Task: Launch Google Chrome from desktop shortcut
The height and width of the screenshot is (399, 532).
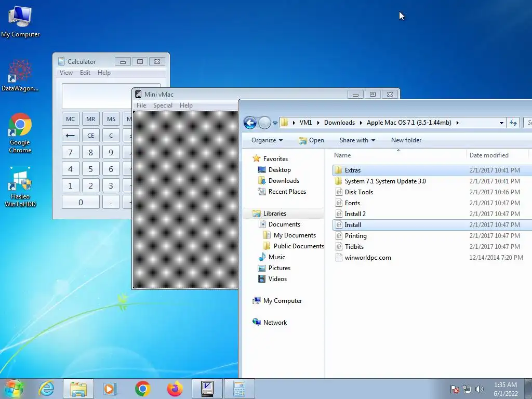Action: pyautogui.click(x=20, y=132)
